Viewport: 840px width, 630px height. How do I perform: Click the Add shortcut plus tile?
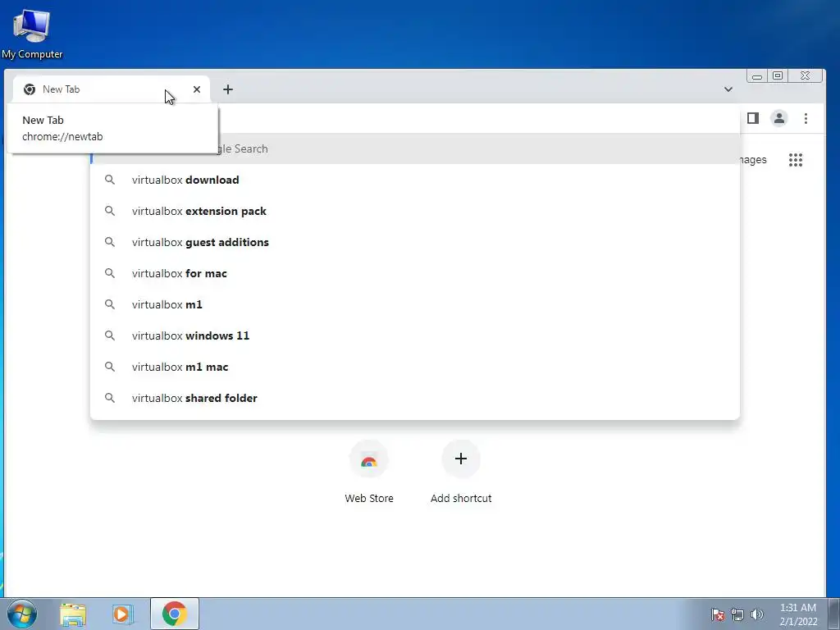(x=461, y=459)
